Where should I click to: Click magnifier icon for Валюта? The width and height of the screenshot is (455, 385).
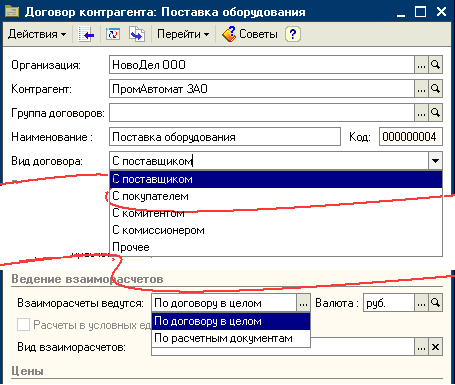[435, 303]
